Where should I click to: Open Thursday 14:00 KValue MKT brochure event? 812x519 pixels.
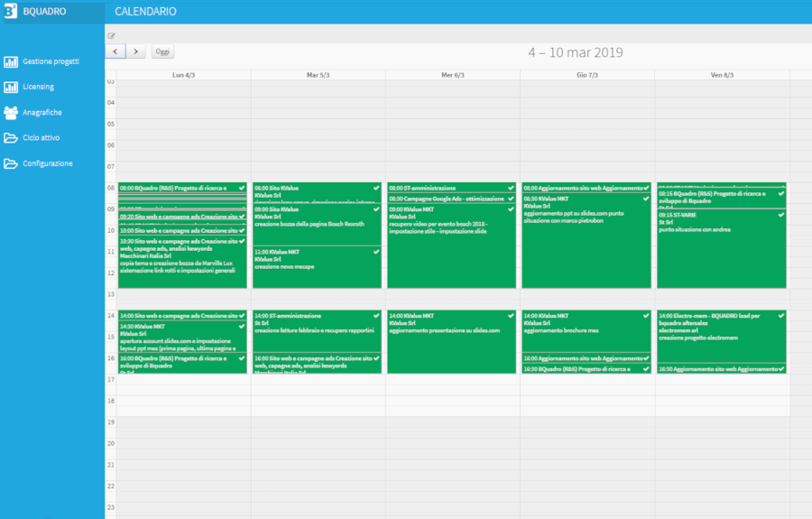586,331
